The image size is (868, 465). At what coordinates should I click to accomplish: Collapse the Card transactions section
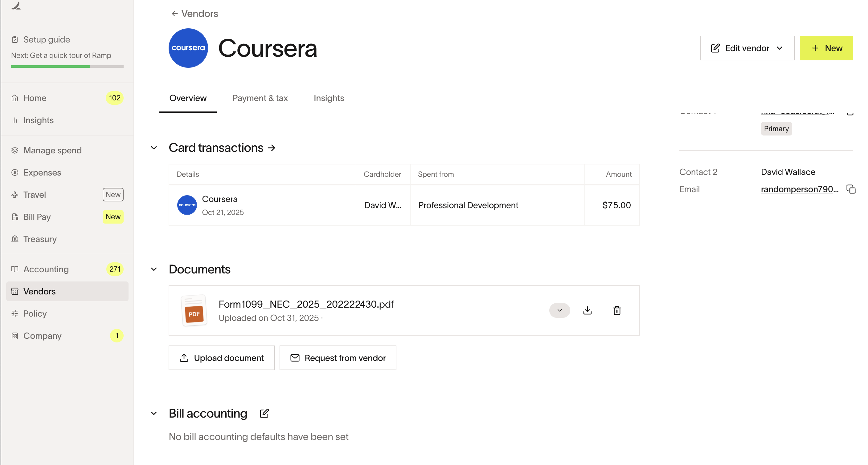(154, 148)
